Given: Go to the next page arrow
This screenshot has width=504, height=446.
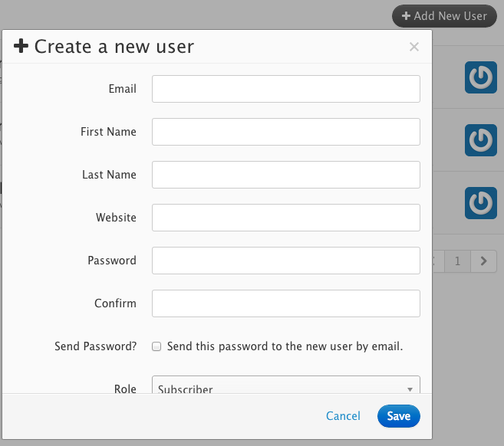Looking at the screenshot, I should tap(484, 261).
